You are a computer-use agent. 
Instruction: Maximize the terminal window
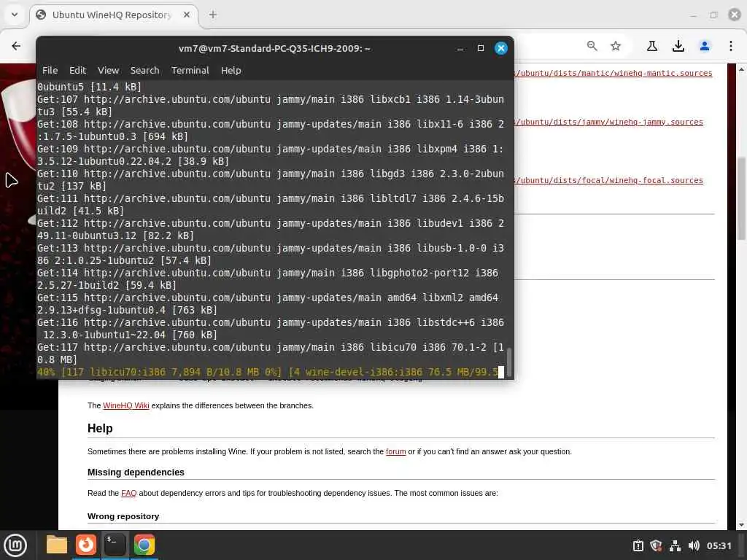point(481,48)
